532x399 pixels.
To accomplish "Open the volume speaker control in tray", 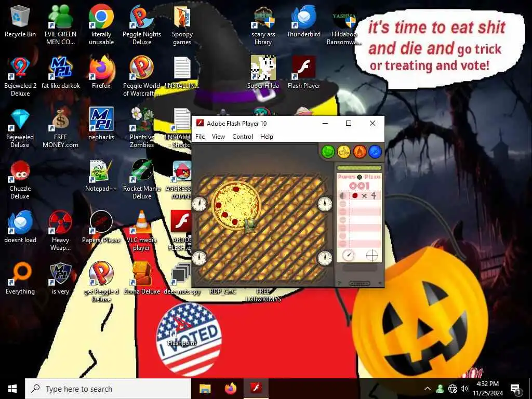I will point(464,389).
